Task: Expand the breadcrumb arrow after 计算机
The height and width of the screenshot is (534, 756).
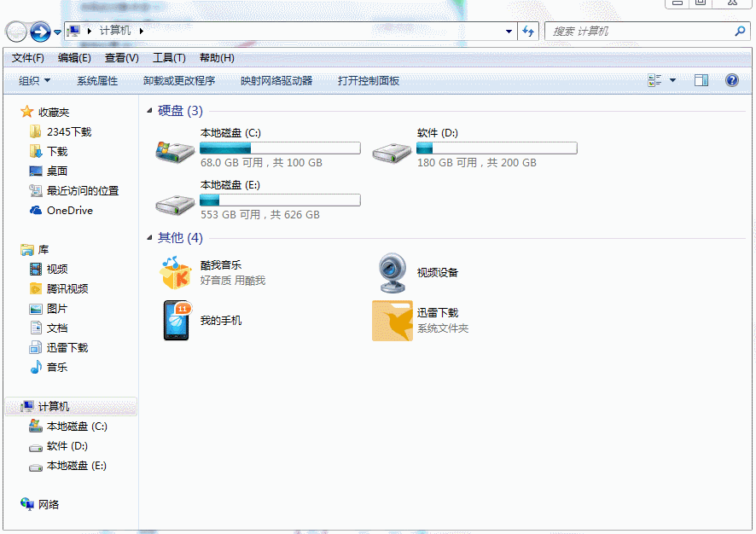Action: pyautogui.click(x=142, y=32)
